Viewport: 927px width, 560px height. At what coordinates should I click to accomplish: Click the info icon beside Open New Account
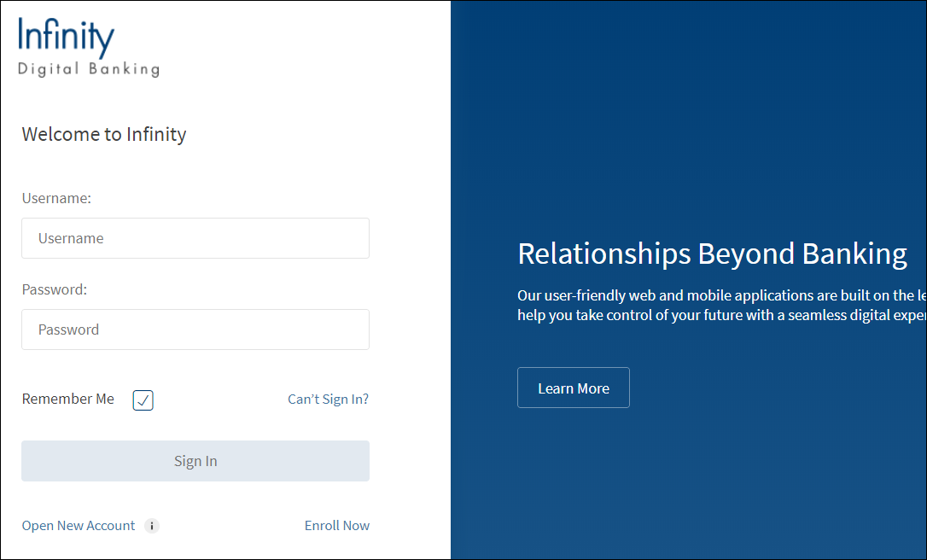tap(152, 526)
